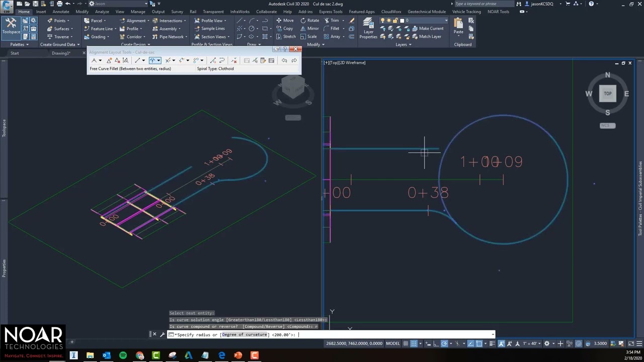Viewport: 644px width, 362px height.
Task: Open File Explorer on the taskbar
Action: (90, 355)
